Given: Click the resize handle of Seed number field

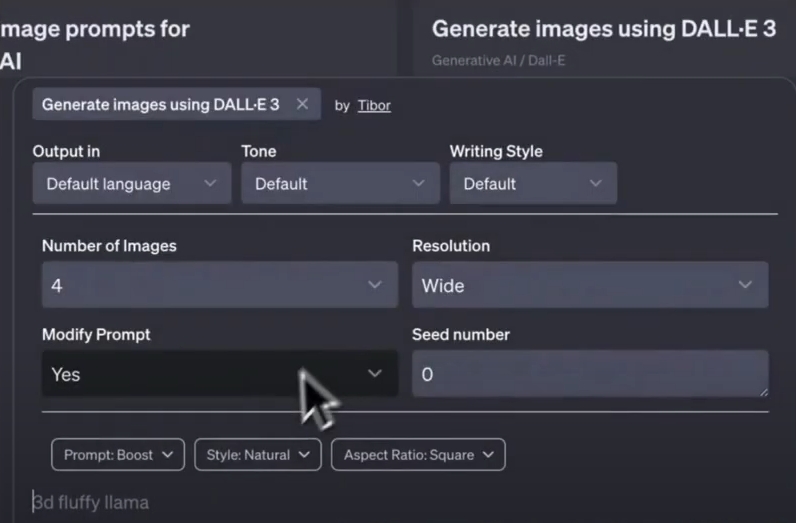Looking at the screenshot, I should [x=764, y=391].
